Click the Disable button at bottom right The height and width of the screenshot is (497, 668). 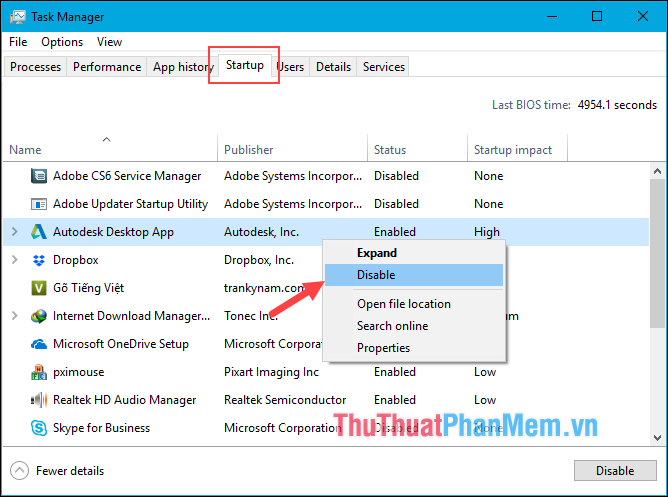[x=615, y=470]
